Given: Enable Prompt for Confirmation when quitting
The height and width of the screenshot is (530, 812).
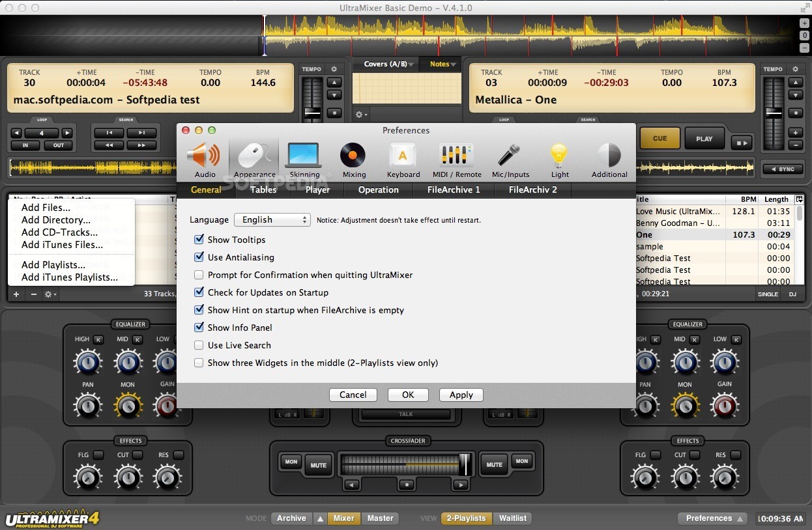Looking at the screenshot, I should (x=199, y=275).
